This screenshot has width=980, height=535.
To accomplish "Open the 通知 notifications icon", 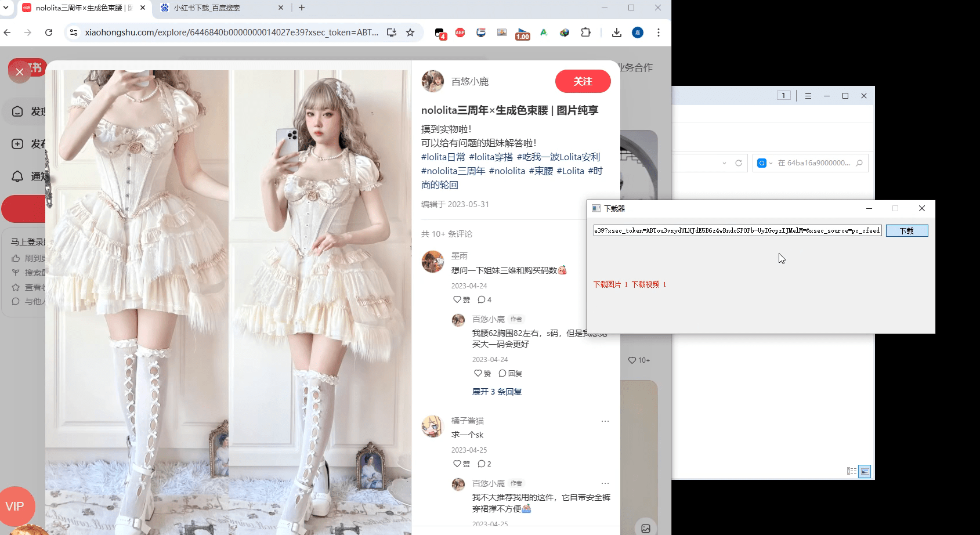I will tap(17, 176).
